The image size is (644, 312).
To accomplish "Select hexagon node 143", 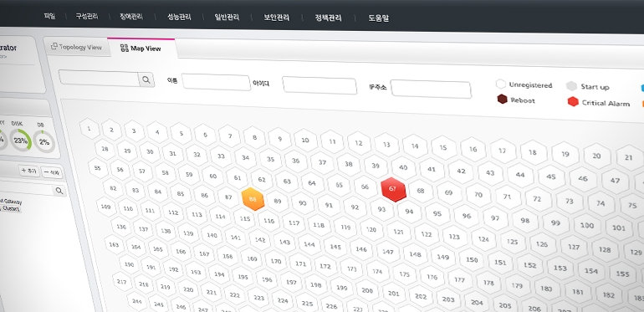I will point(284,242).
